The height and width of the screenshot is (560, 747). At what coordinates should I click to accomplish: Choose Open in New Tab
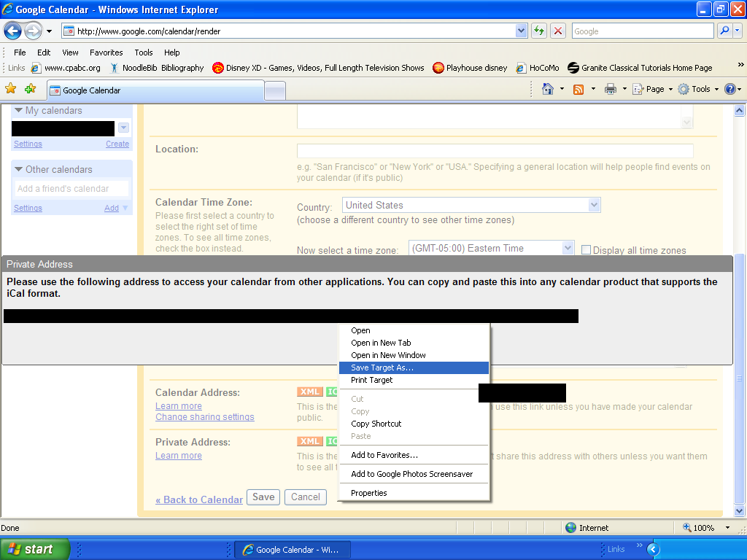point(414,343)
